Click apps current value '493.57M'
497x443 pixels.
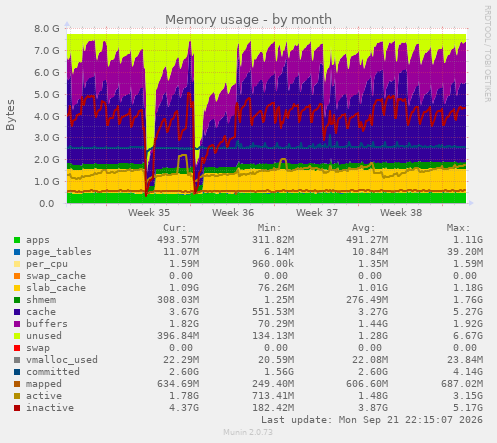[x=178, y=240]
